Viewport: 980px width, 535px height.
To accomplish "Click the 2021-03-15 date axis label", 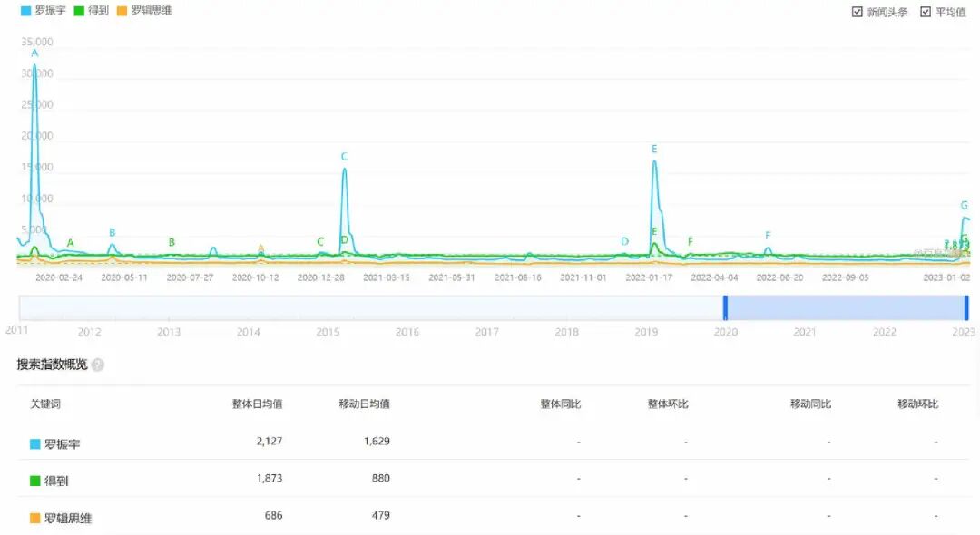I will (387, 277).
